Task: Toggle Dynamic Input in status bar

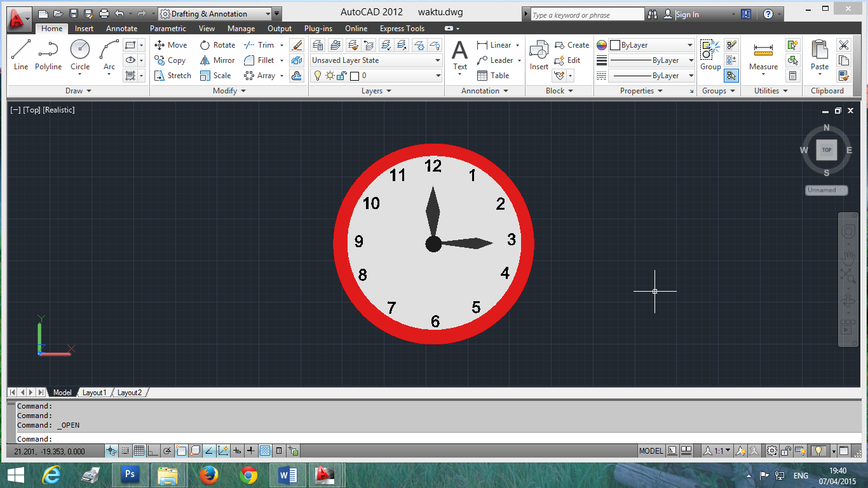Action: tap(237, 451)
